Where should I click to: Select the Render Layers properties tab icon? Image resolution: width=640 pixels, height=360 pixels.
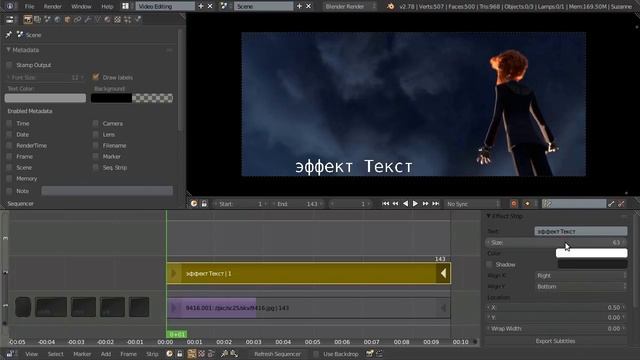tap(38, 19)
